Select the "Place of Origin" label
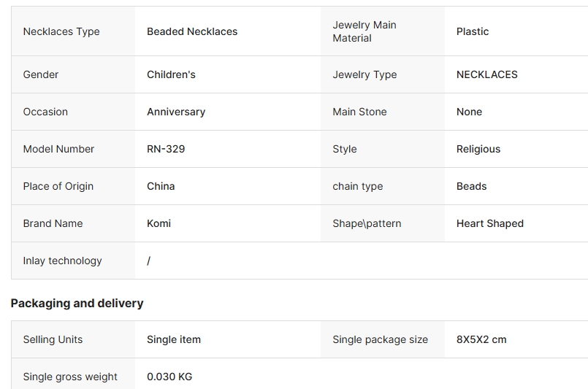This screenshot has width=588, height=389. pyautogui.click(x=58, y=186)
